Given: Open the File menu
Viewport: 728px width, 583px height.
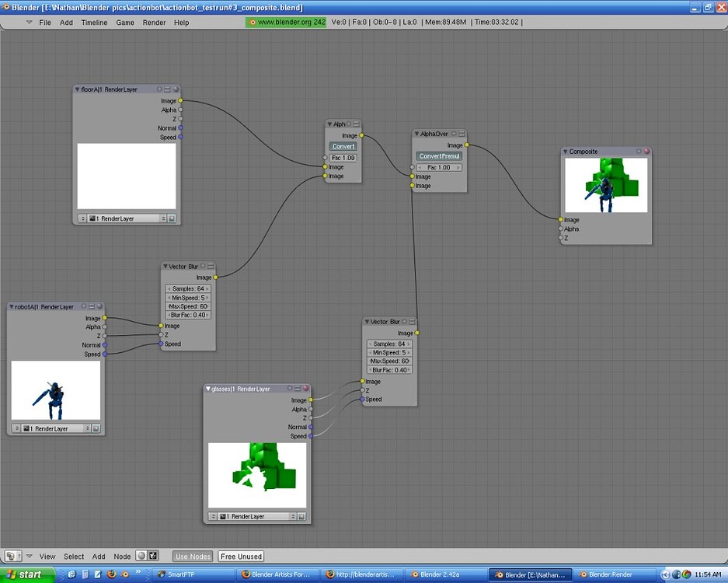Looking at the screenshot, I should coord(45,23).
